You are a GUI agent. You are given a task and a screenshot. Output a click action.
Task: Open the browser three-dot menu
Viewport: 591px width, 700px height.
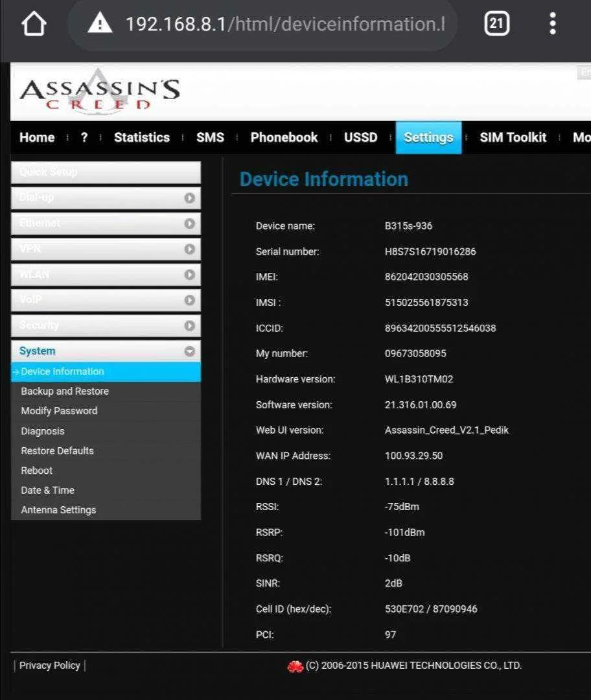(553, 23)
